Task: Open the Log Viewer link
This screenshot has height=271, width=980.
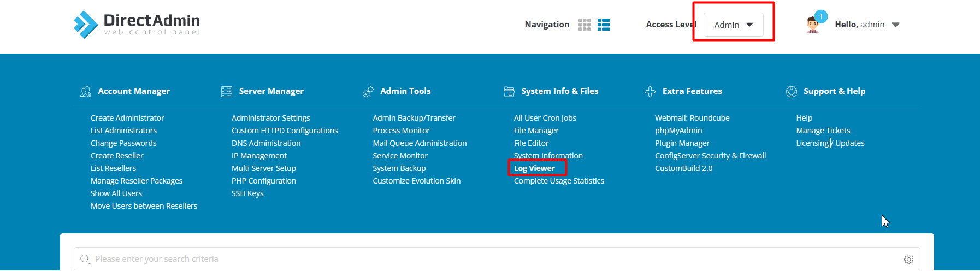Action: pyautogui.click(x=534, y=168)
